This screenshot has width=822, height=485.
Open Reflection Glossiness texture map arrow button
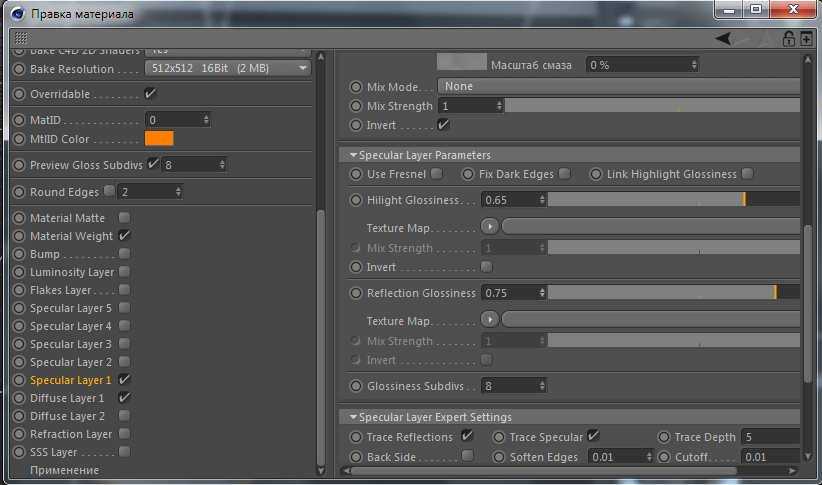(x=490, y=320)
